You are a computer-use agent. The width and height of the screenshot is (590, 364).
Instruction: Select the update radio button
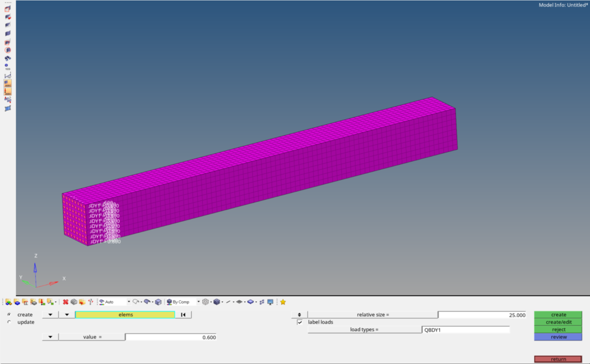tap(10, 323)
